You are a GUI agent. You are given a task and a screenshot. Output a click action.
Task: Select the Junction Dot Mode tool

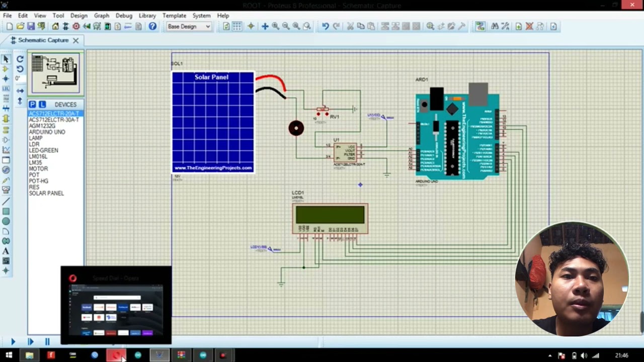coord(6,79)
